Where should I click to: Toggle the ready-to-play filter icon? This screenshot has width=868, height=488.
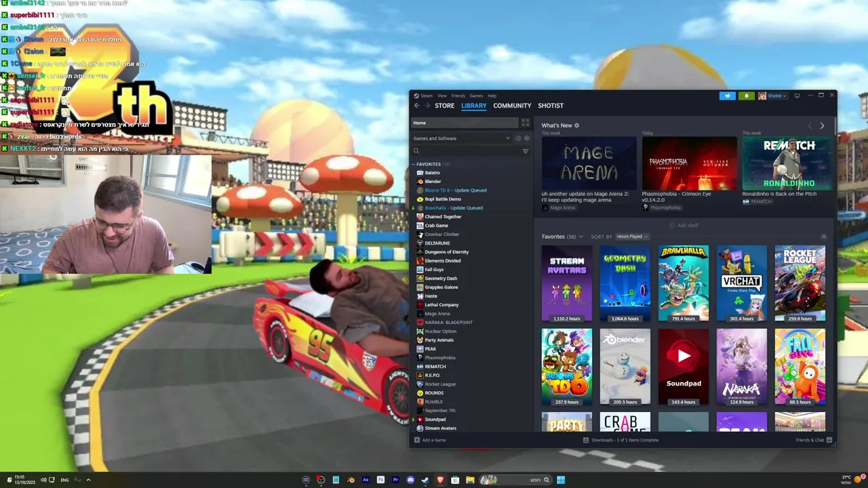[x=526, y=138]
